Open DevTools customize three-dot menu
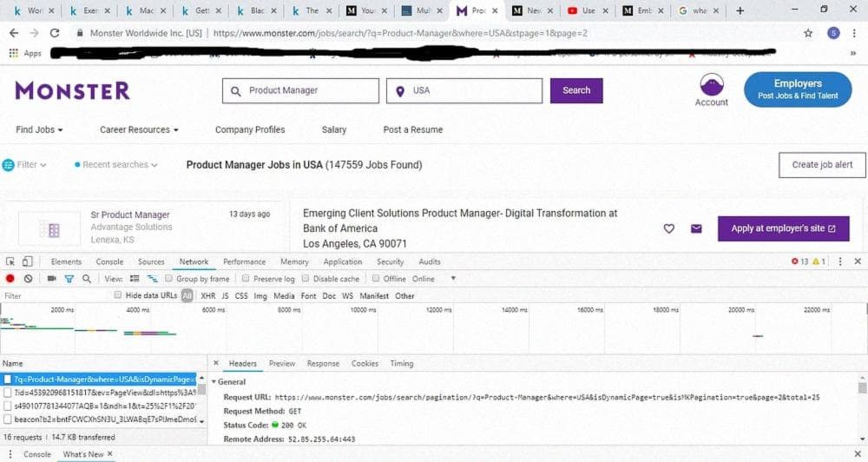Screen dimensions: 868x462 (x=840, y=261)
